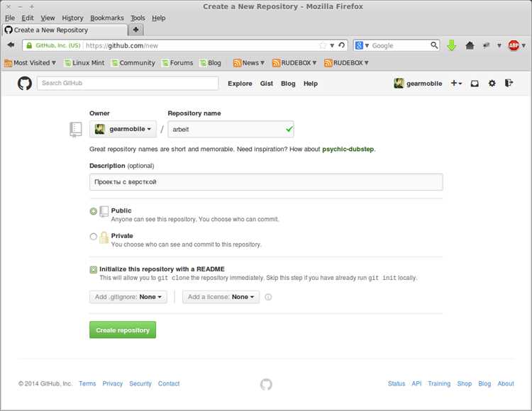Open Firefox downloads green arrow

coord(451,45)
